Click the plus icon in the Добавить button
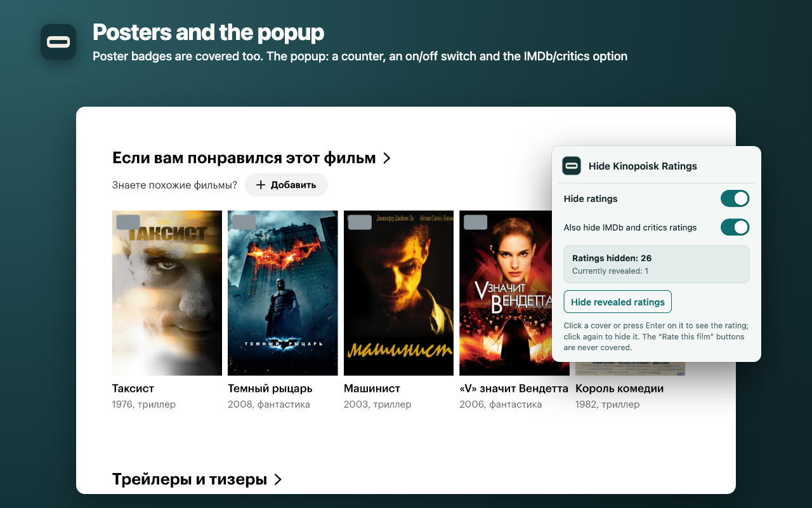 click(260, 185)
